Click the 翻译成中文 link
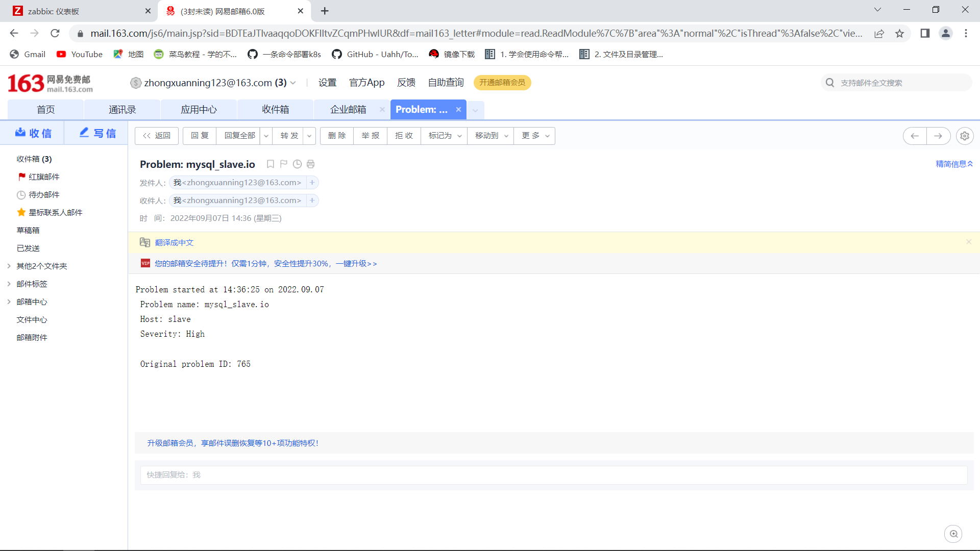Viewport: 980px width, 551px height. click(x=174, y=242)
